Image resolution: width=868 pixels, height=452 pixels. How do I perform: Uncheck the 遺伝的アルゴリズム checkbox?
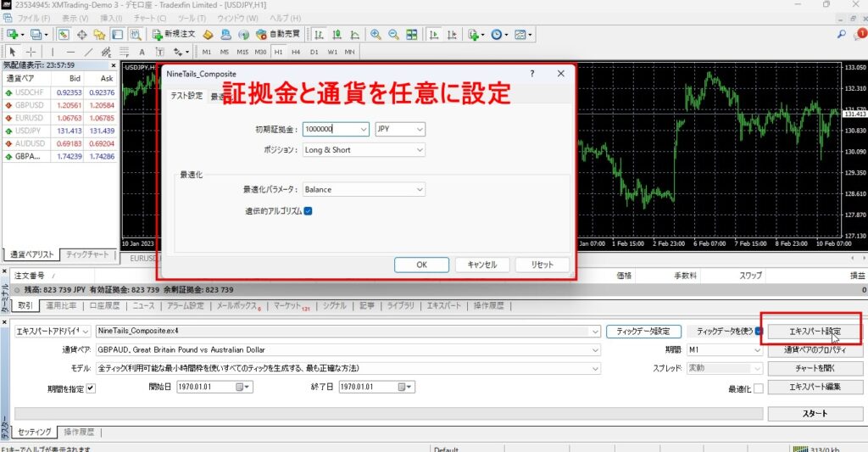(309, 211)
